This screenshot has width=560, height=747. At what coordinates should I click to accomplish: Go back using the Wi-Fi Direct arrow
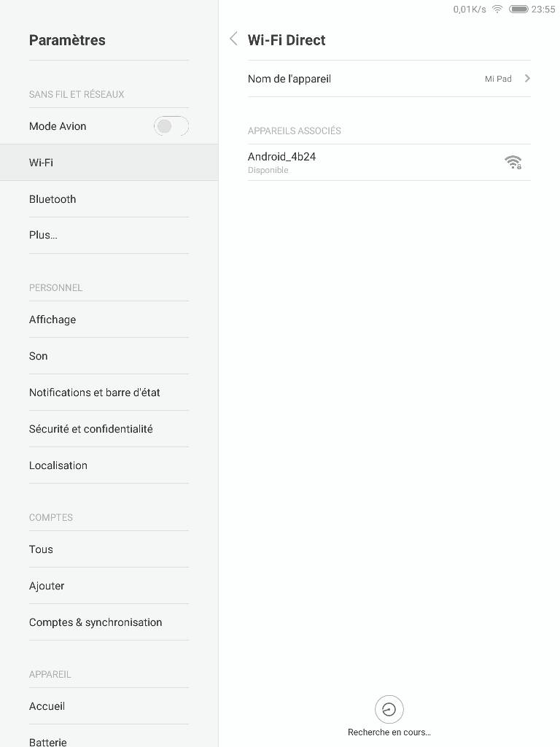[x=233, y=39]
